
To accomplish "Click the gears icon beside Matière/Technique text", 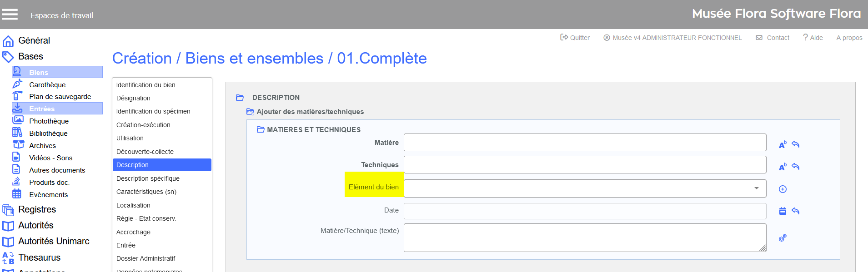I will click(783, 238).
